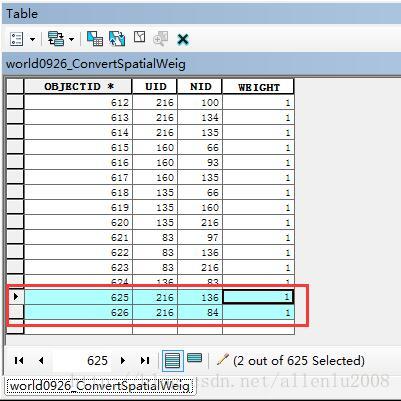This screenshot has height=401, width=401.
Task: Go to the previous record
Action: tap(41, 360)
